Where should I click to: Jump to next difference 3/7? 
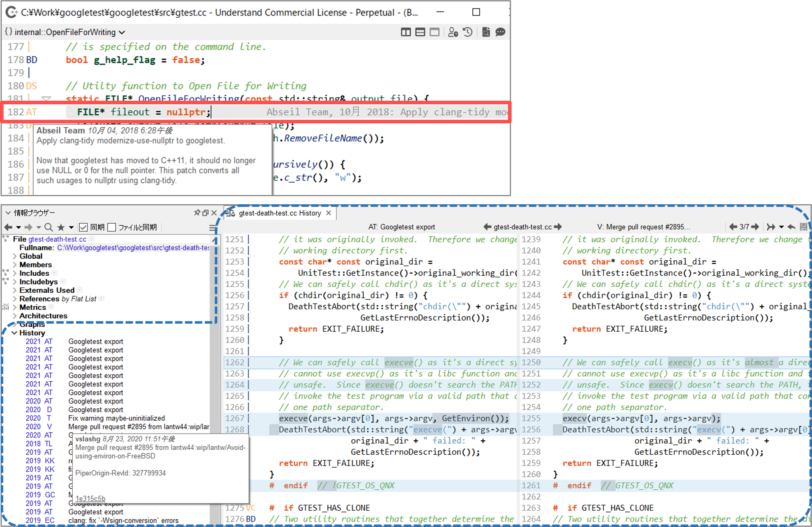(756, 227)
